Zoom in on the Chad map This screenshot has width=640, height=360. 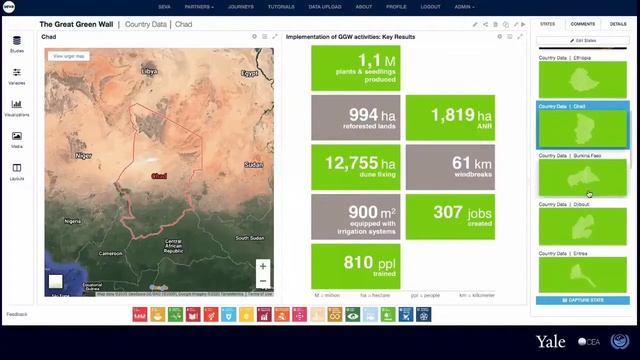[263, 266]
